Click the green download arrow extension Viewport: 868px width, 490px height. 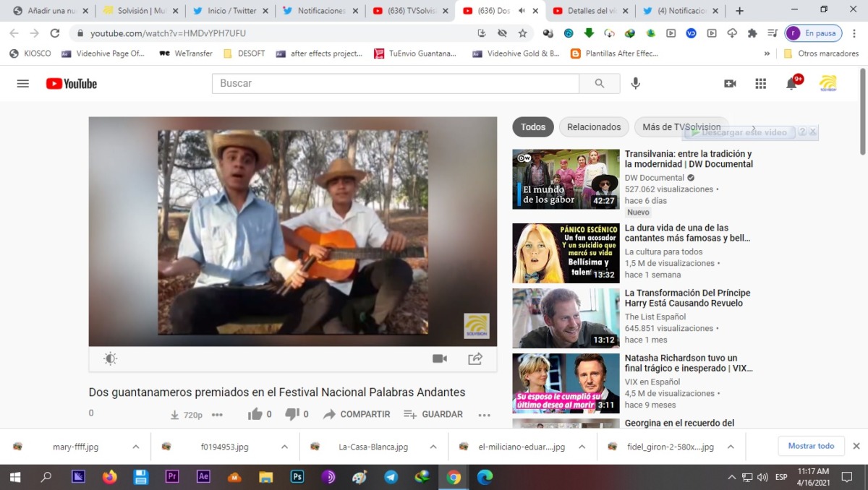coord(589,33)
